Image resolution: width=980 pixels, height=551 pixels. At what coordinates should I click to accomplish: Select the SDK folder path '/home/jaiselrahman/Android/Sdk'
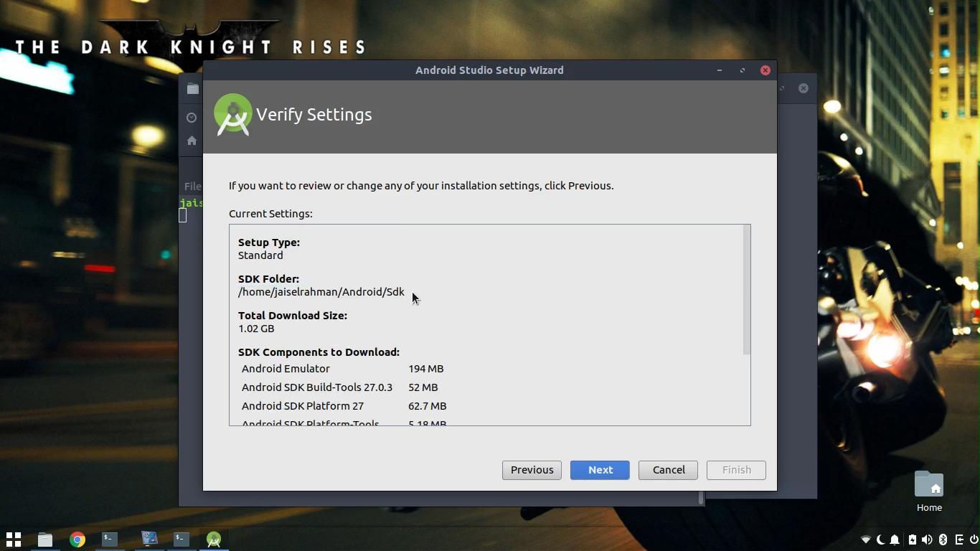[321, 292]
